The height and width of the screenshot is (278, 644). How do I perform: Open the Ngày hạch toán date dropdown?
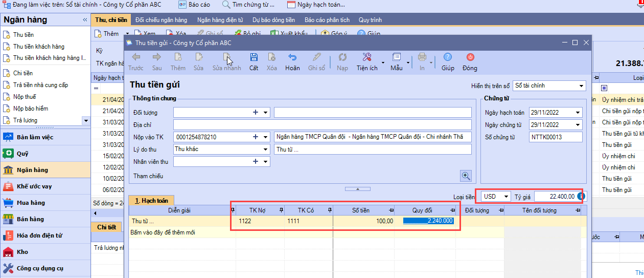pyautogui.click(x=578, y=113)
